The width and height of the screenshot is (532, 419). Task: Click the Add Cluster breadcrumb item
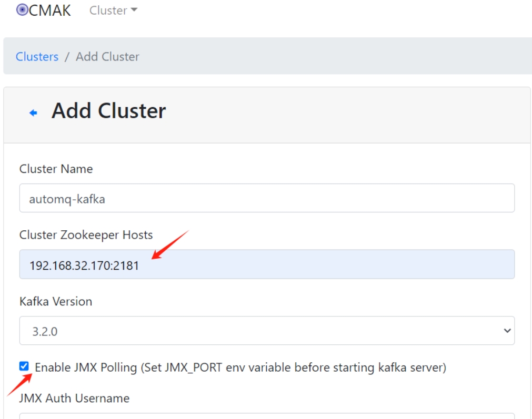click(x=107, y=57)
